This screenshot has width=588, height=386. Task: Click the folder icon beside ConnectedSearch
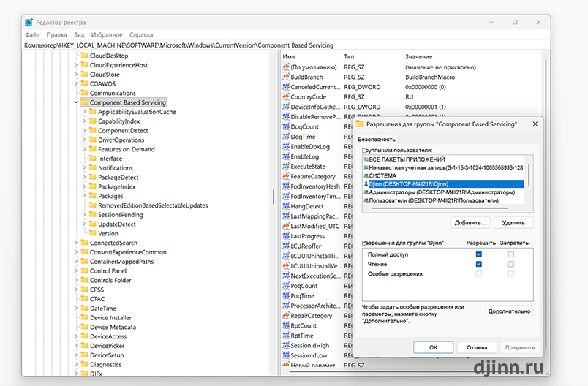point(84,243)
